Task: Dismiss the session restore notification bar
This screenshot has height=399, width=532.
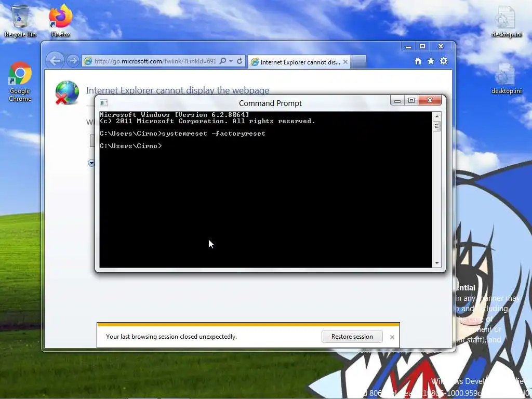Action: pos(392,337)
